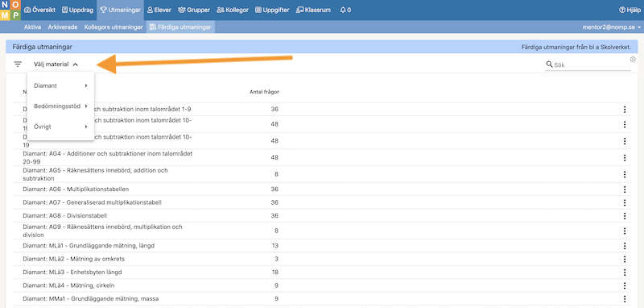The height and width of the screenshot is (308, 644).
Task: Expand the Övrigt submenu
Action: click(61, 127)
